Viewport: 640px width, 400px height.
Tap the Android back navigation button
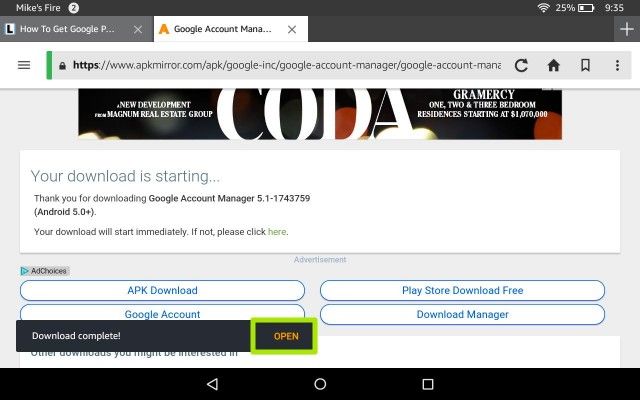pyautogui.click(x=212, y=384)
